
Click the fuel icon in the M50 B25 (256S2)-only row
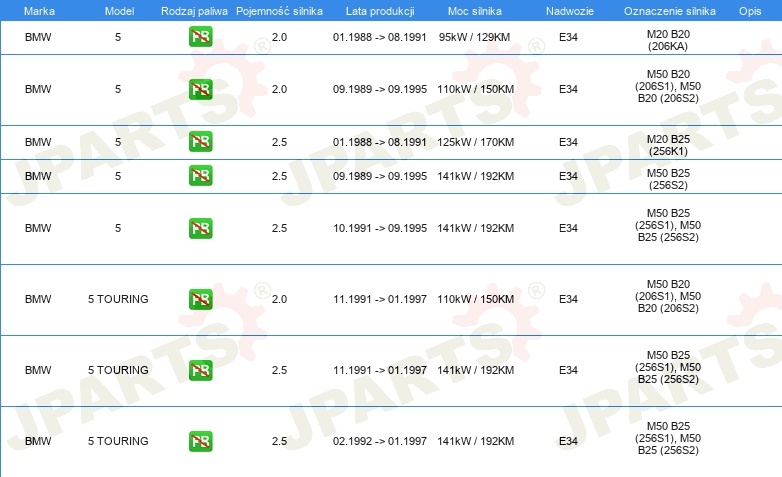[x=200, y=176]
